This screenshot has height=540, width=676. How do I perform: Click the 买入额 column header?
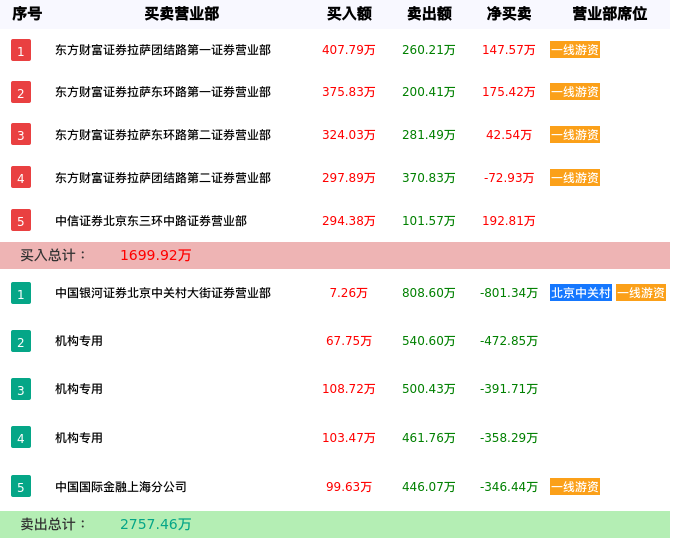coord(349,14)
